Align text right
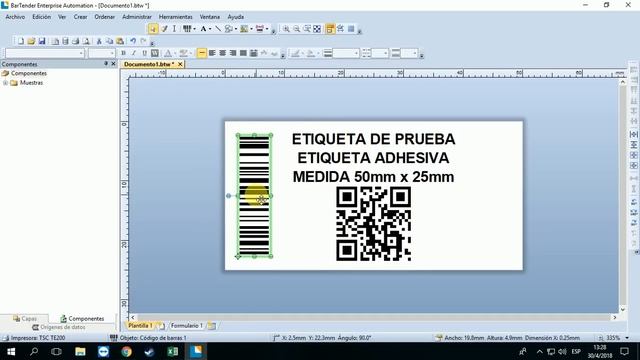This screenshot has width=640, height=360. pos(233,53)
